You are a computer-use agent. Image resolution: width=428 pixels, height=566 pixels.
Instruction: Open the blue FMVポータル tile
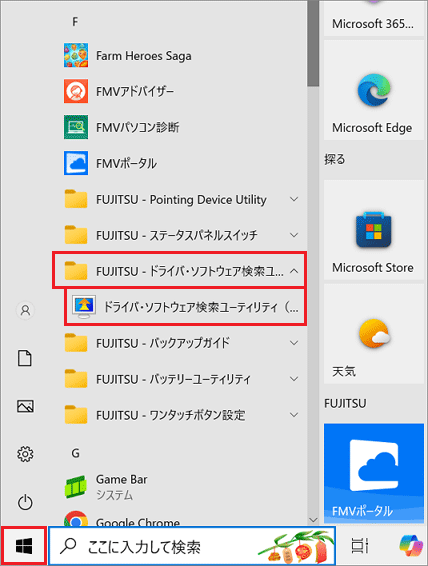[374, 473]
